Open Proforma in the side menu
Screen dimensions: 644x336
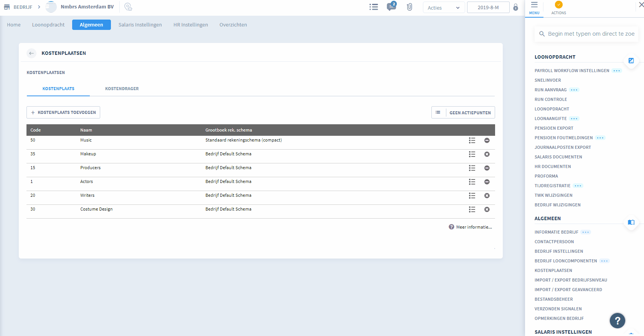click(546, 176)
